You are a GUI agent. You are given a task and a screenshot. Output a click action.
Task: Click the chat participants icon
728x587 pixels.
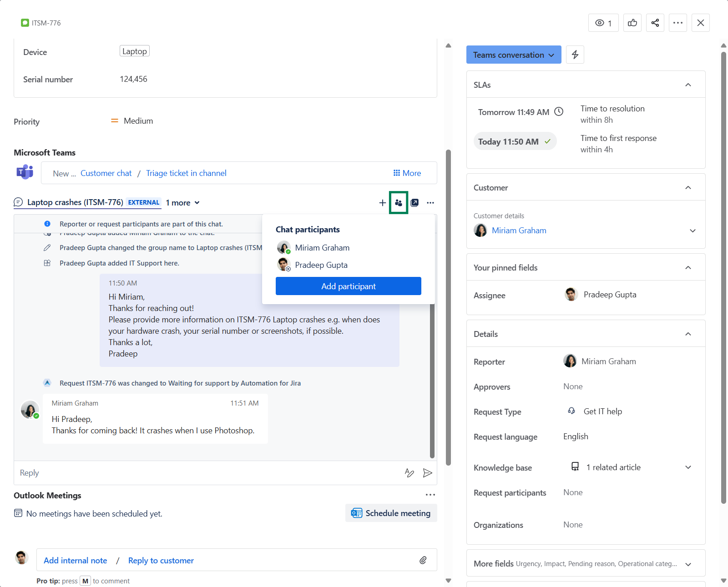click(399, 203)
